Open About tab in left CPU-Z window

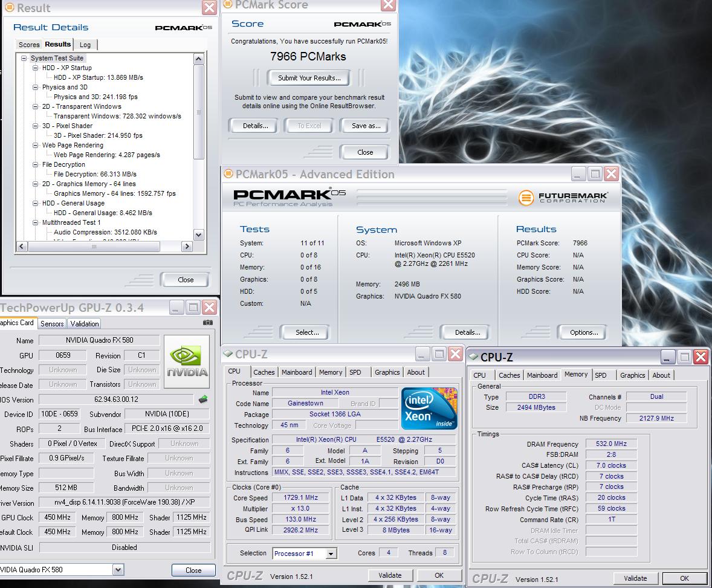(x=415, y=372)
